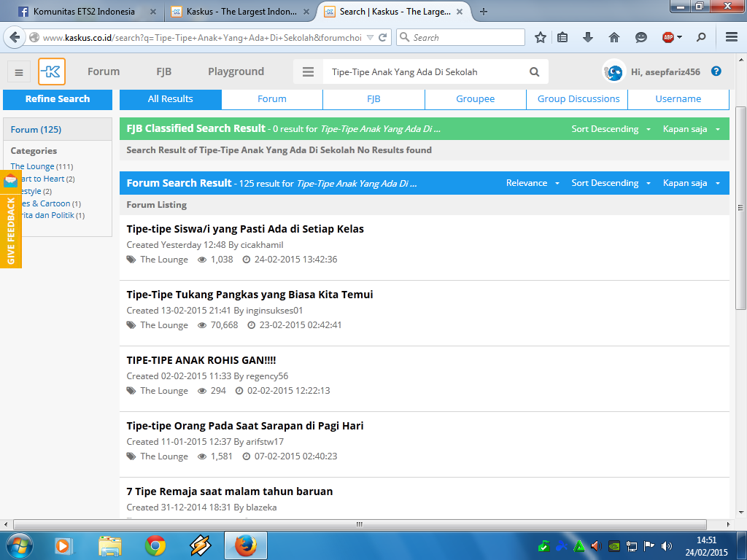Click the Adblock Plus icon

point(668,38)
